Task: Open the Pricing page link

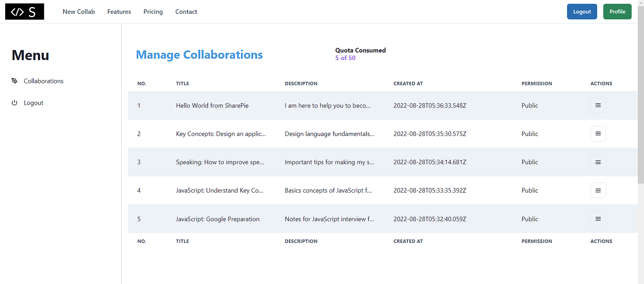Action: pos(153,12)
